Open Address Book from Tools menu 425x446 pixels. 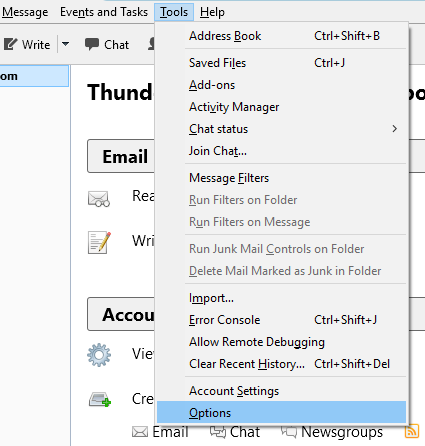coord(281,36)
